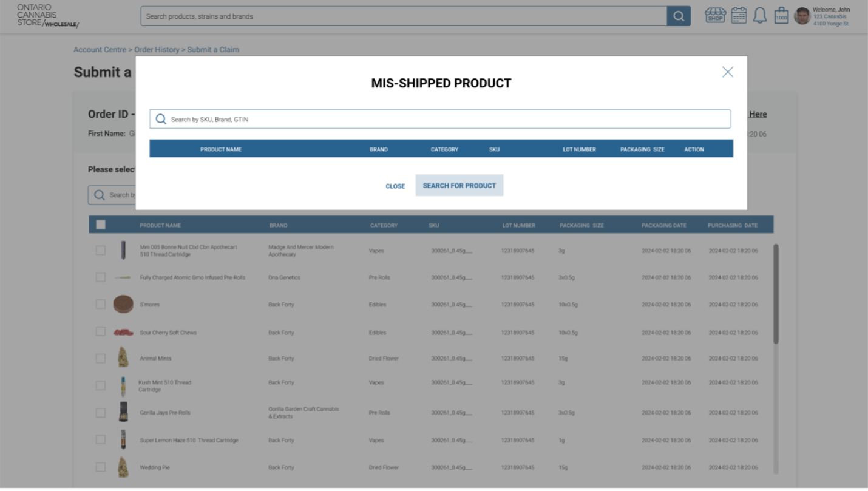Click the Product Name column header in the dialog
This screenshot has height=491, width=868.
pyautogui.click(x=221, y=149)
